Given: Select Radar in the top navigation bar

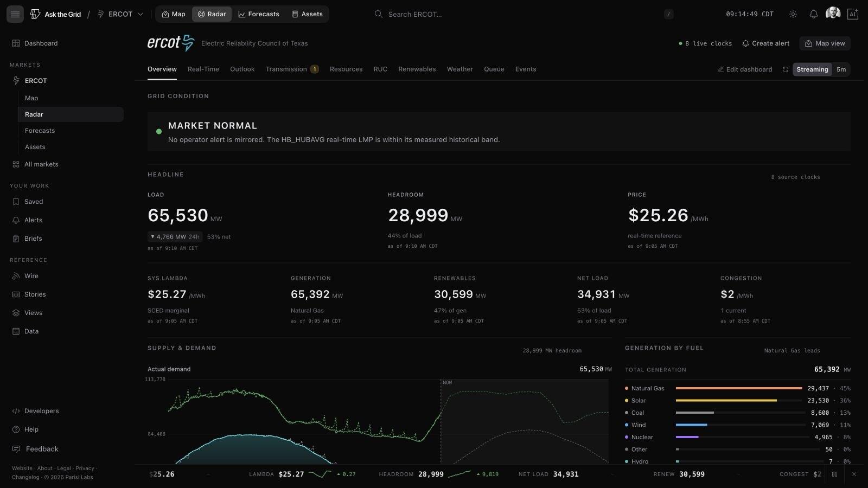Looking at the screenshot, I should 212,14.
